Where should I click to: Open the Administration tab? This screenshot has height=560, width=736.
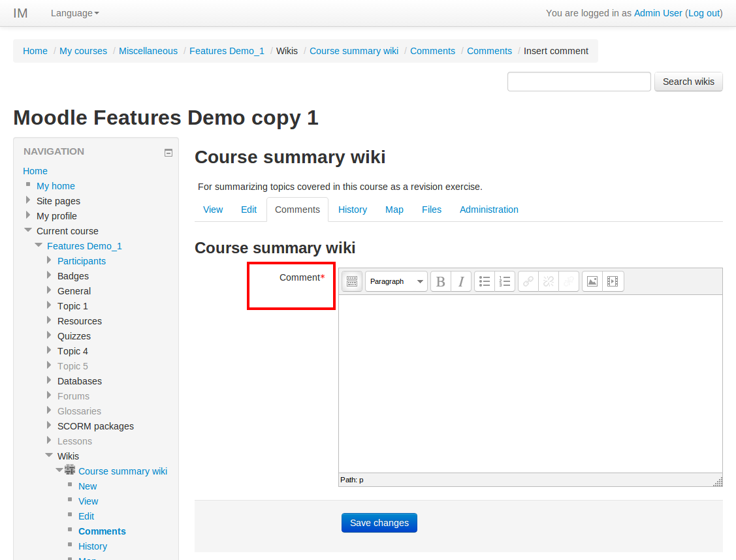(488, 210)
